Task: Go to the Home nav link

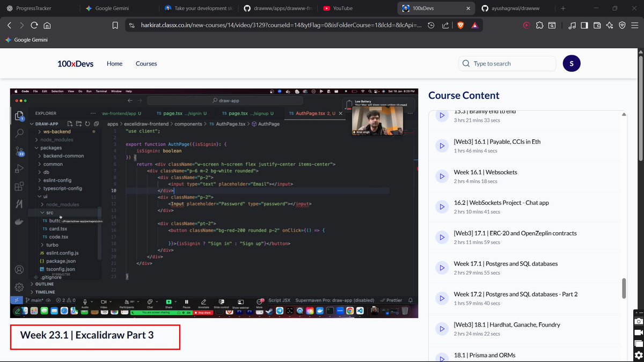Action: pyautogui.click(x=114, y=63)
